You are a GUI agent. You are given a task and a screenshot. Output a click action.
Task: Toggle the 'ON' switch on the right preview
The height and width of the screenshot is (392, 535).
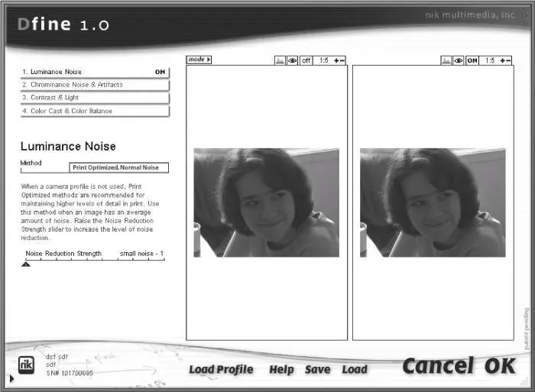472,60
